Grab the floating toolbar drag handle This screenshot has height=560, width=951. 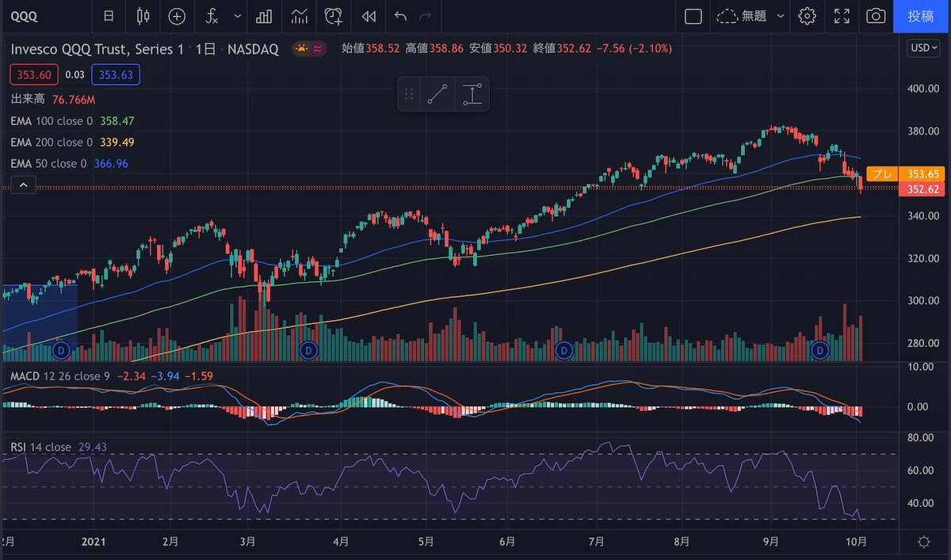409,94
